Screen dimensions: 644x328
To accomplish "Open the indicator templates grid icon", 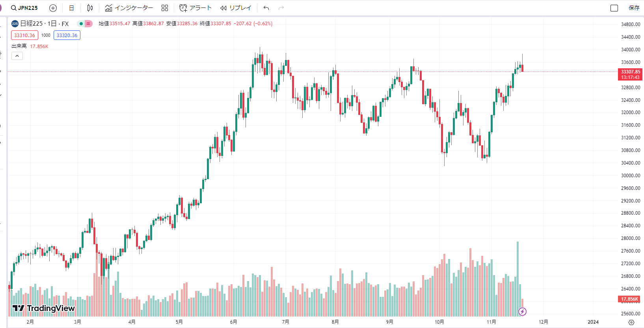I will (165, 8).
